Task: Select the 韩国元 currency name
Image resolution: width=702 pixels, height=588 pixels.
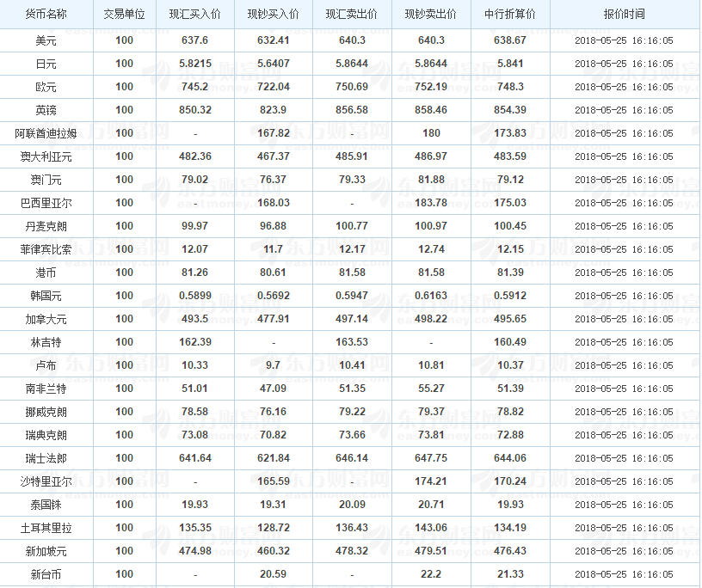Action: 46,297
